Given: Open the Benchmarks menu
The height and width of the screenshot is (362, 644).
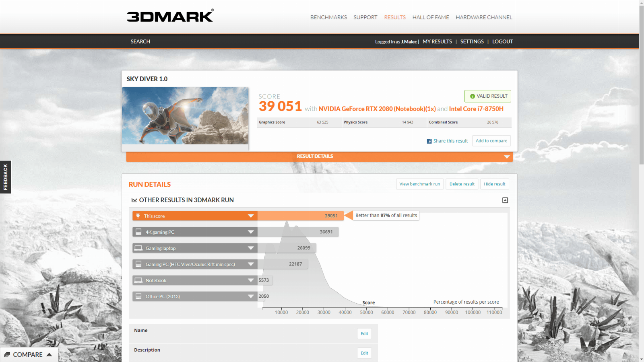Looking at the screenshot, I should 328,17.
